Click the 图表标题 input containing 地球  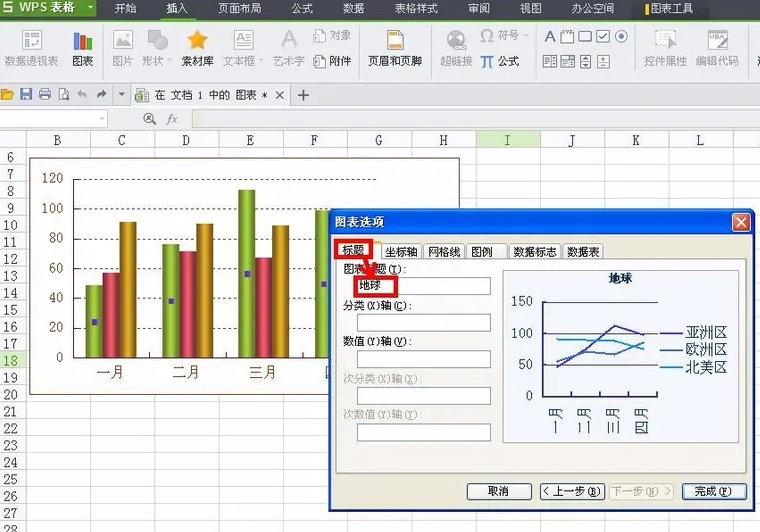point(424,286)
